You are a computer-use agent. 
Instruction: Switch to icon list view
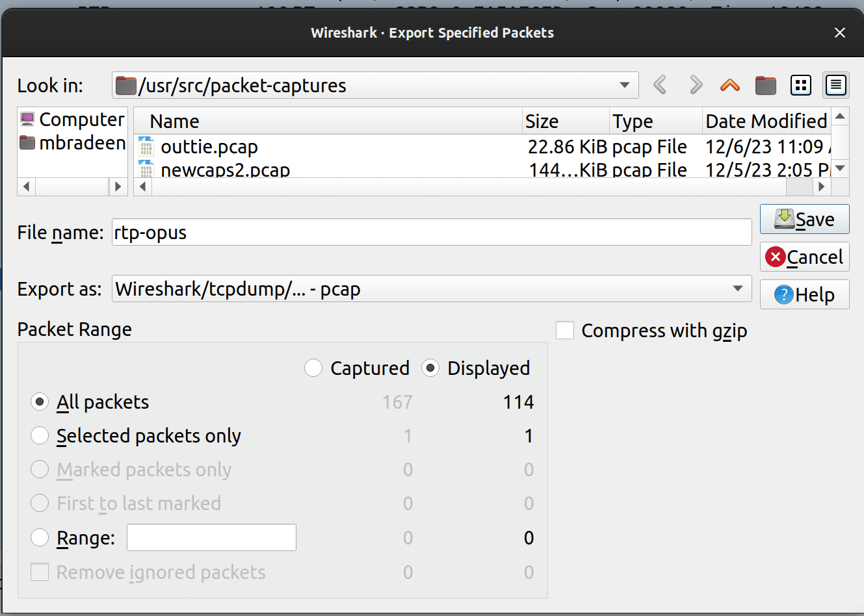point(801,85)
